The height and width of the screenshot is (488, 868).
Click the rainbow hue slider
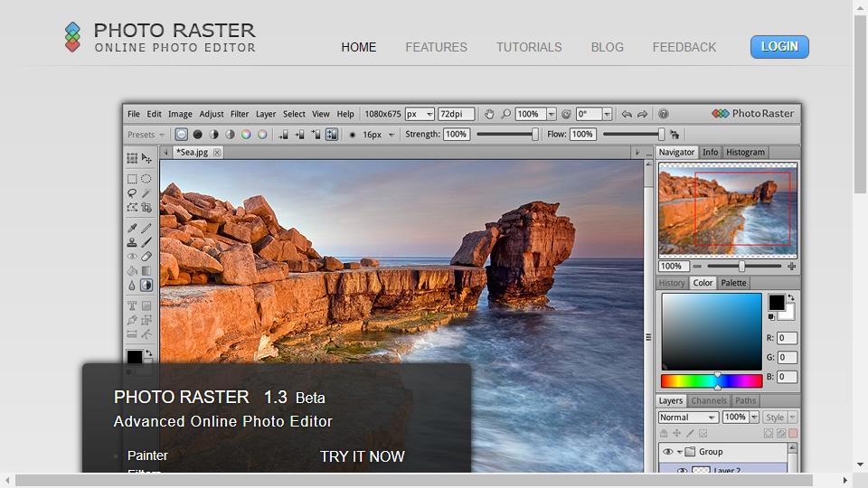712,380
